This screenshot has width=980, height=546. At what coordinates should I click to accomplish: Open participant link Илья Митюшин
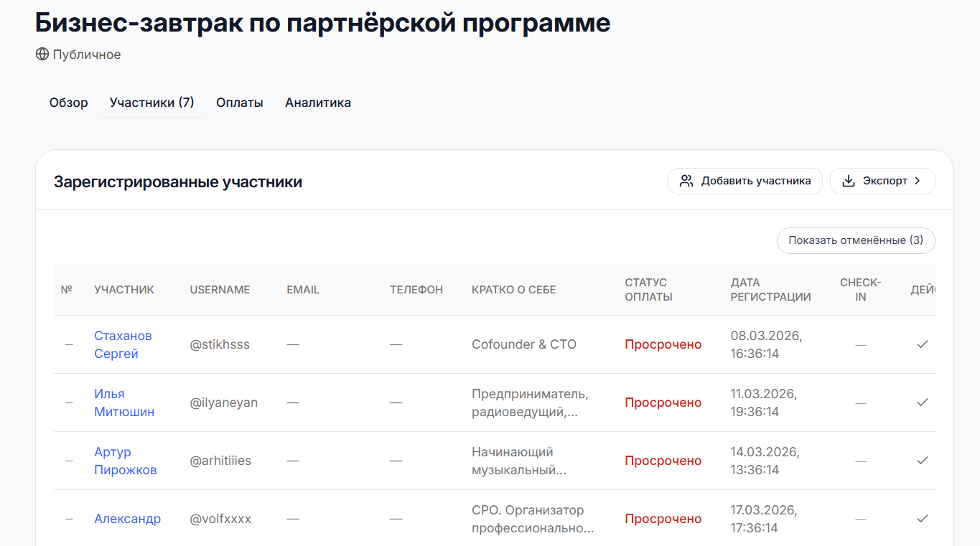coord(124,403)
